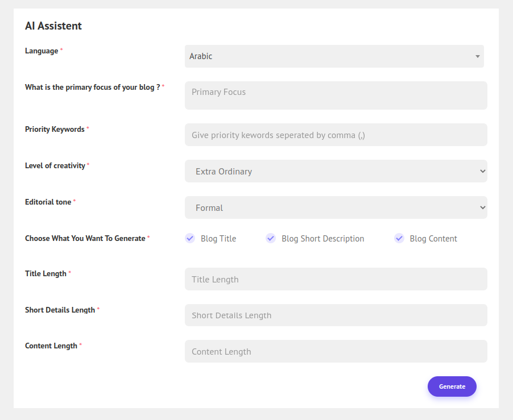Select the "Priority Keywords" label text
513x420 pixels.
55,130
